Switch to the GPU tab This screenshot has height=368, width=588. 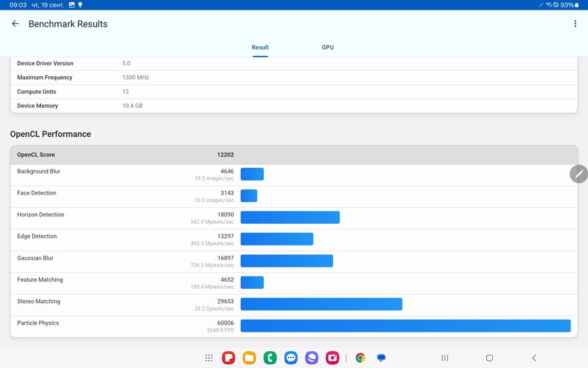tap(328, 47)
